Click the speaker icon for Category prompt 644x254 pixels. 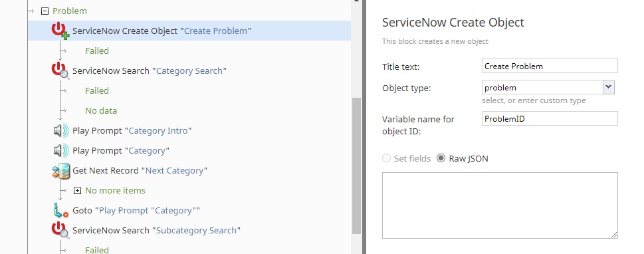click(60, 151)
